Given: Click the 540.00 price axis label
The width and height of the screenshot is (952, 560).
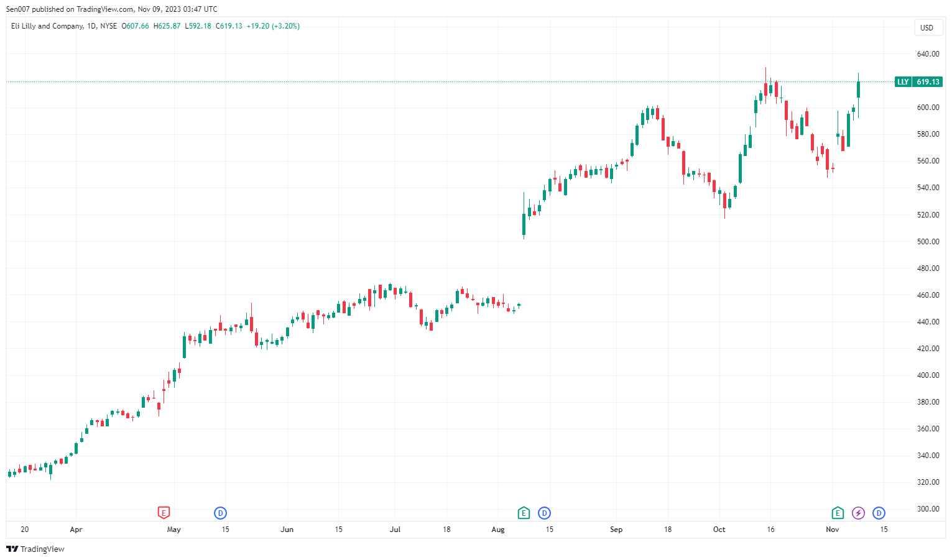Looking at the screenshot, I should 928,188.
